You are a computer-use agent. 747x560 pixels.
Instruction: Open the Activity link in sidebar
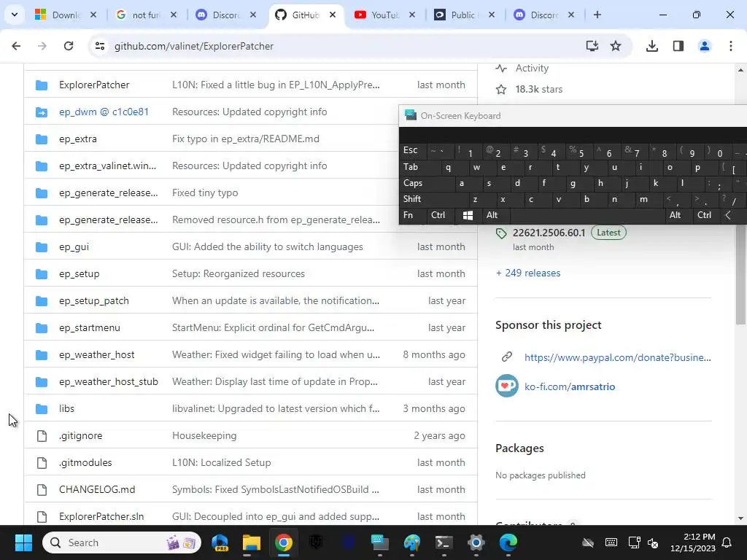[532, 68]
